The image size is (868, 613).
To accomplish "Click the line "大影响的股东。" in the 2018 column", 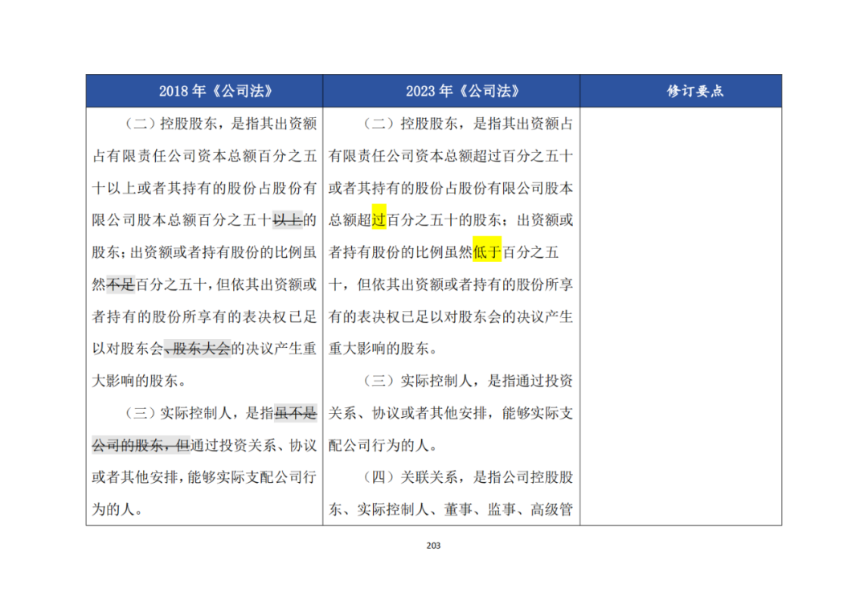I will click(x=138, y=381).
